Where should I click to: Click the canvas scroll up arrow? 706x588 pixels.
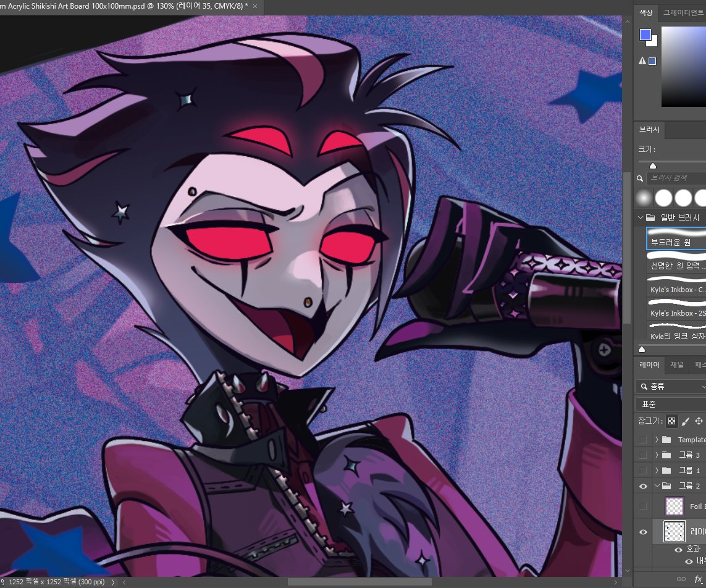click(x=627, y=22)
